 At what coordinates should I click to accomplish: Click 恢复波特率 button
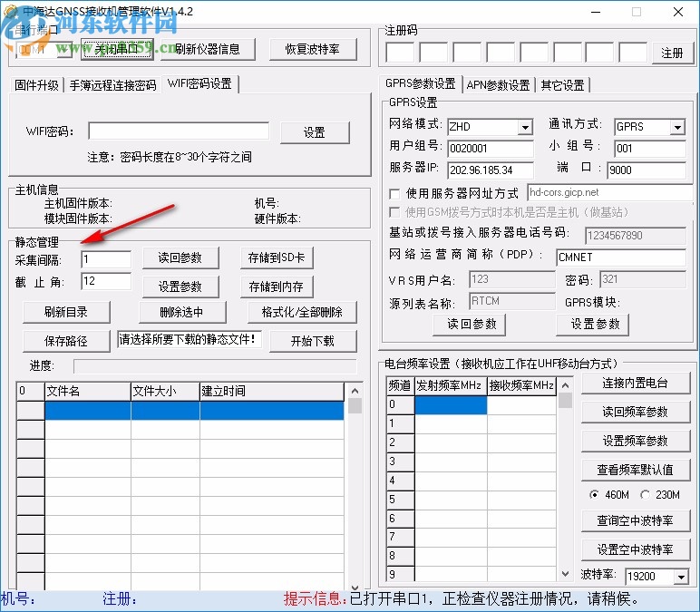pyautogui.click(x=313, y=49)
